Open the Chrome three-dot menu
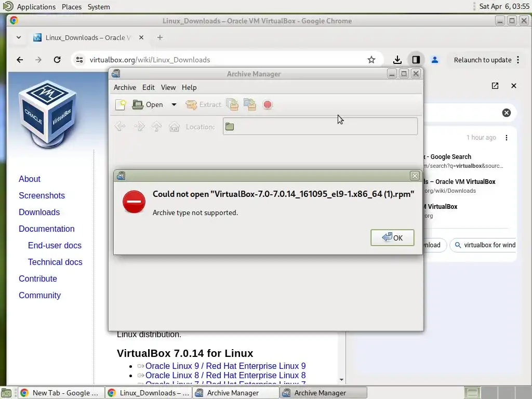 tap(518, 60)
